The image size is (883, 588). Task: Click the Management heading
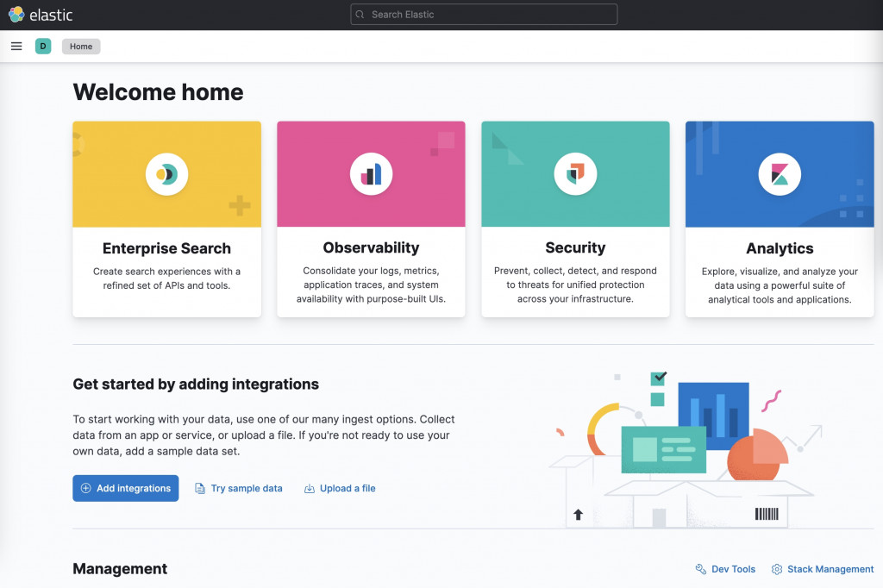coord(120,569)
